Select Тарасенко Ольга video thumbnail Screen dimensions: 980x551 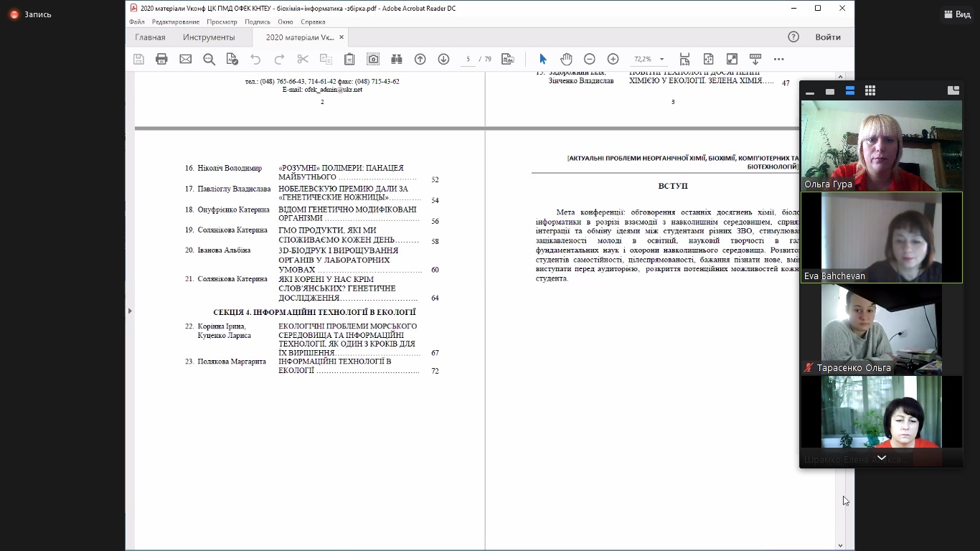[882, 329]
